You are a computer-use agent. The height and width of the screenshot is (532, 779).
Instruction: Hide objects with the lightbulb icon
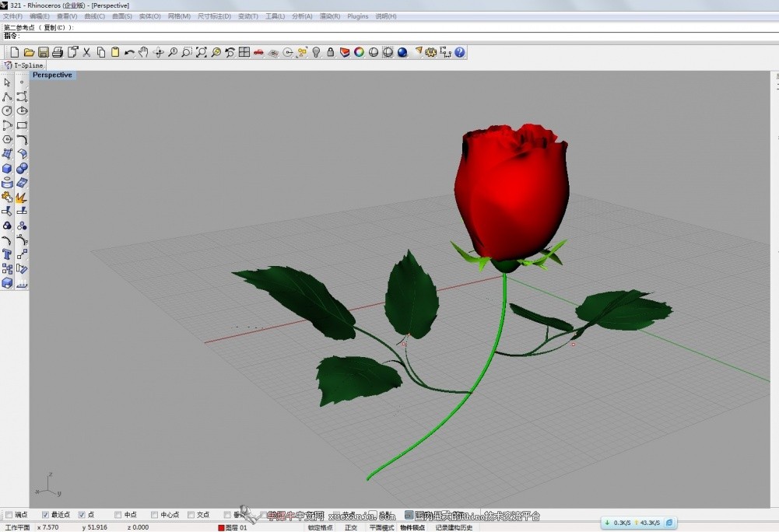coord(316,52)
